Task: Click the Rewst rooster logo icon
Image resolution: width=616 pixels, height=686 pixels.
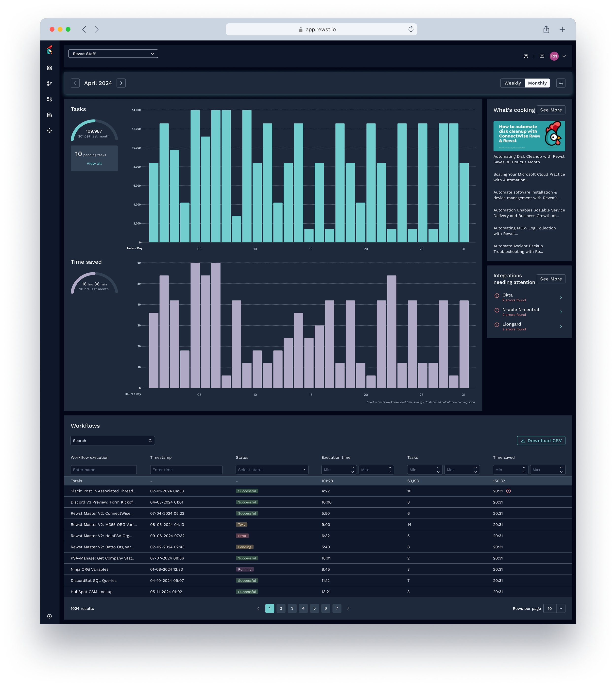Action: coord(50,50)
